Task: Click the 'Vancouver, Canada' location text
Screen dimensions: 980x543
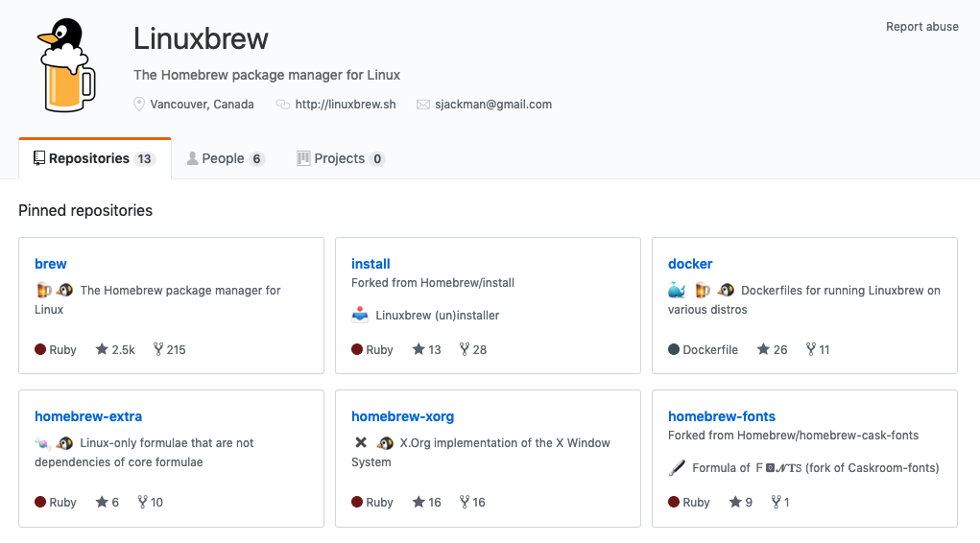Action: 202,105
